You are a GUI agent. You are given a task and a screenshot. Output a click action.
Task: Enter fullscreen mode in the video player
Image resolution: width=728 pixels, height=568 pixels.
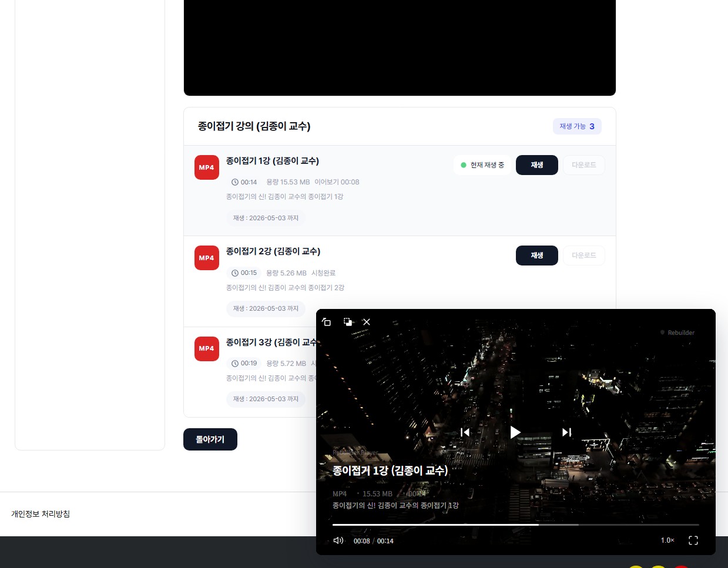click(693, 540)
